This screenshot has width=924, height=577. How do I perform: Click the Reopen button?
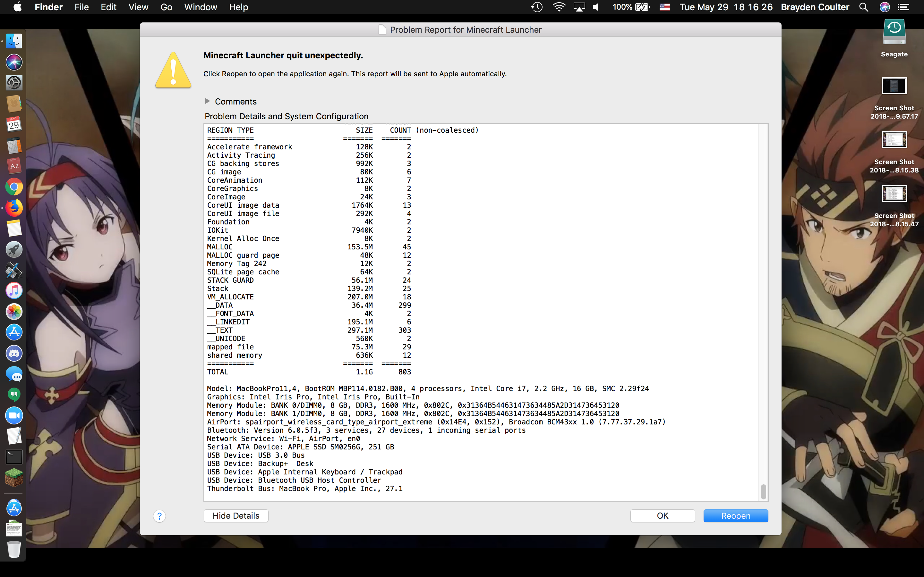[x=735, y=515]
